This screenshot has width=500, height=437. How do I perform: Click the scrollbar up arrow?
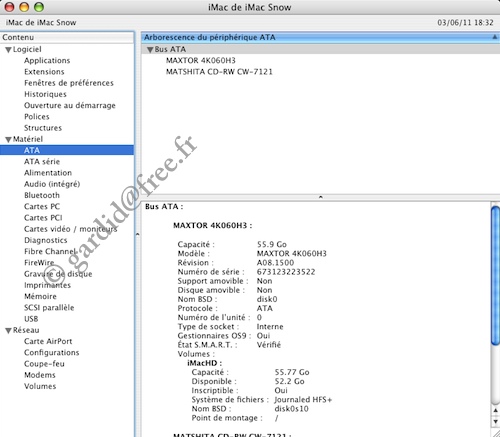coord(496,410)
